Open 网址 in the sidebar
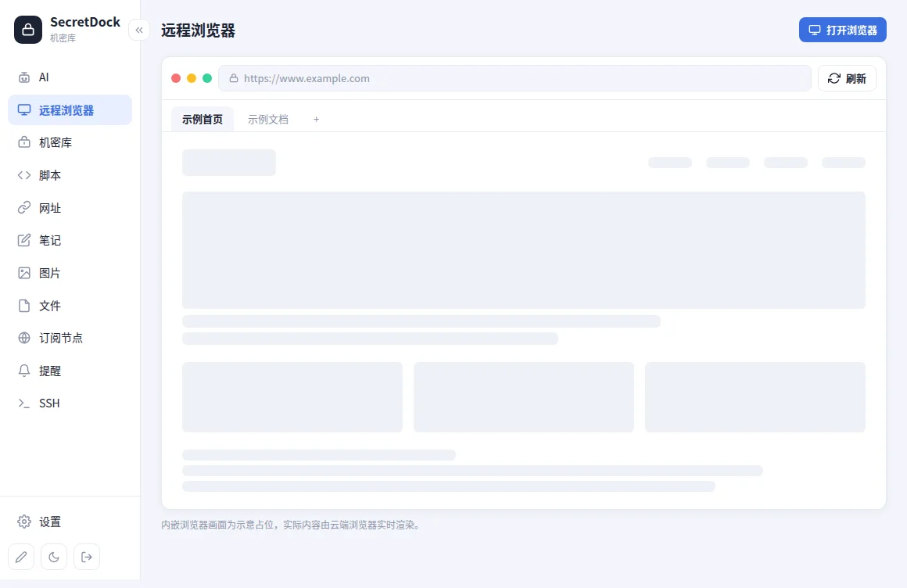Image resolution: width=907 pixels, height=588 pixels. coord(70,208)
